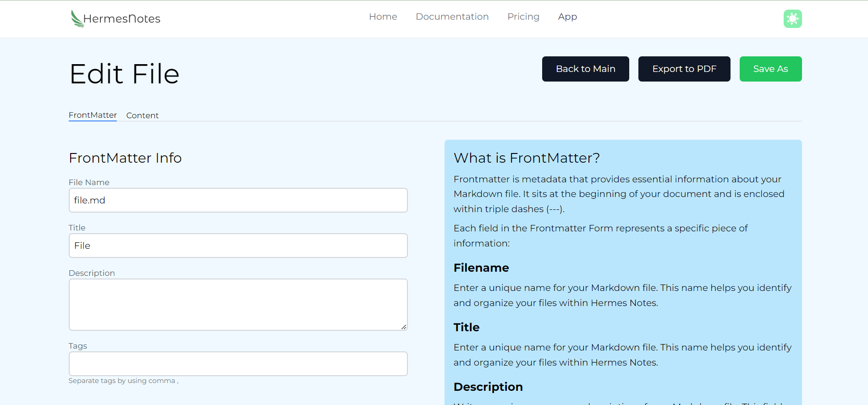The height and width of the screenshot is (405, 868).
Task: Click inside the Description text area
Action: point(238,305)
